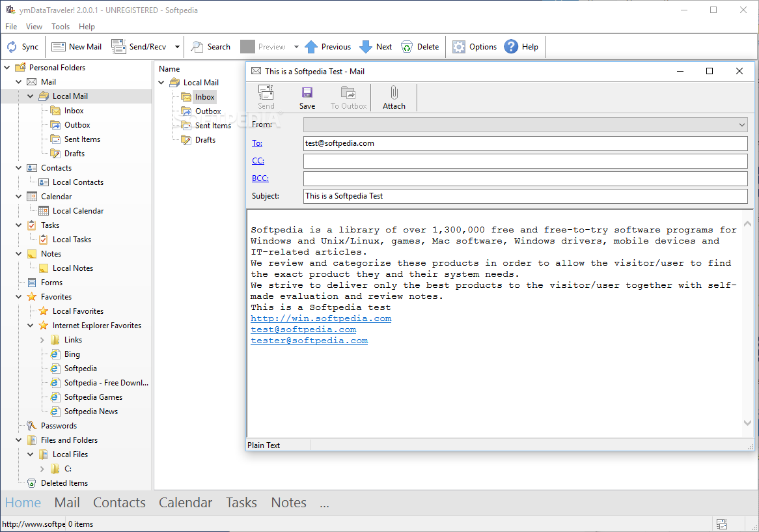Image resolution: width=759 pixels, height=532 pixels.
Task: Click the Sync toolbar icon
Action: point(12,47)
